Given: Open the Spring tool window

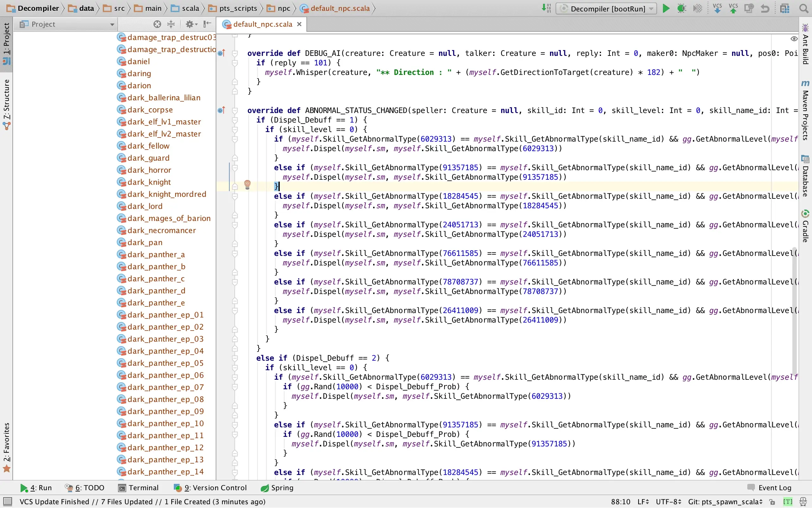Looking at the screenshot, I should coord(277,487).
